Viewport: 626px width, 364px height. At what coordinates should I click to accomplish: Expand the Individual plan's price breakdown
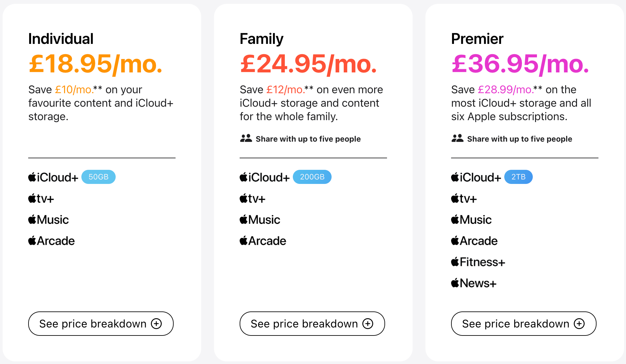[x=101, y=324]
